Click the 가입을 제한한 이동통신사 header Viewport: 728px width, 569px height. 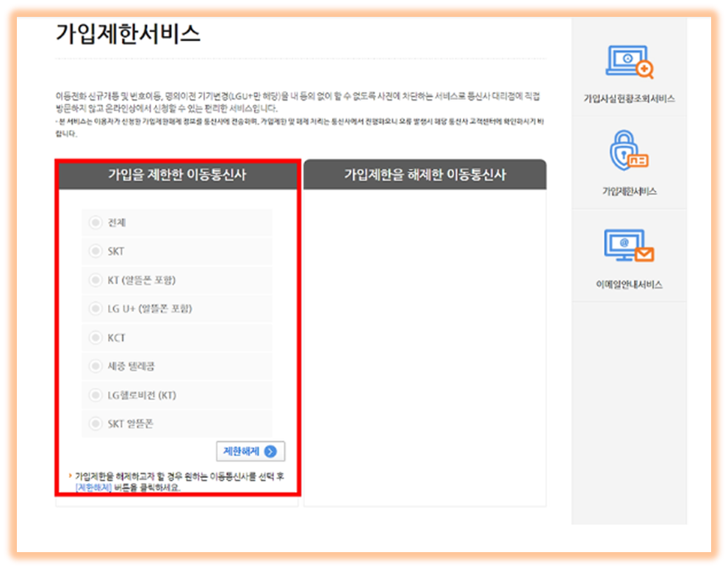point(176,173)
